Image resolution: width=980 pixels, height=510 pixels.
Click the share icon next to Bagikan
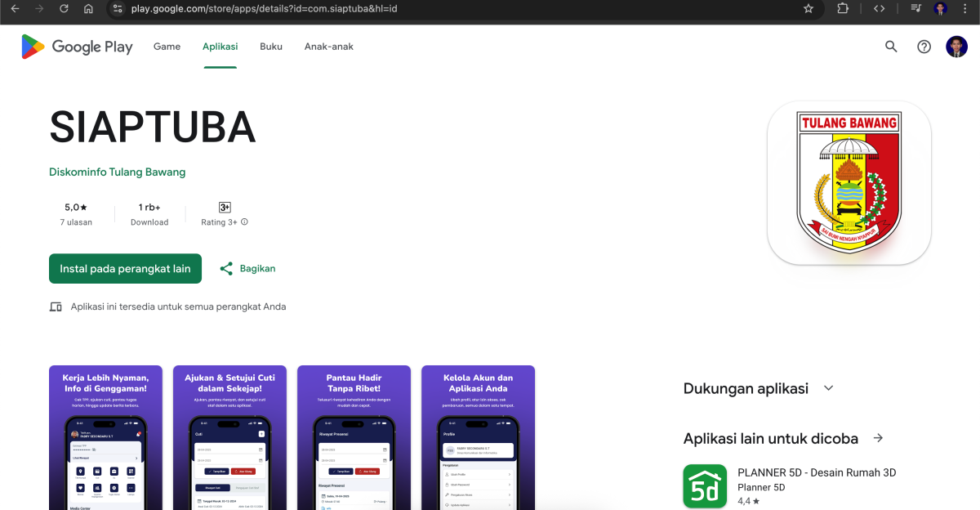226,268
